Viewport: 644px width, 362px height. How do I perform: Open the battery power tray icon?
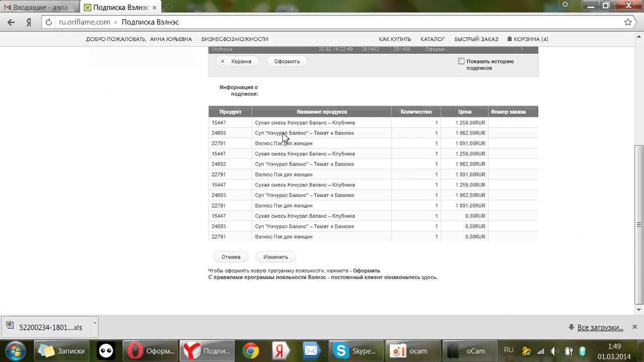(569, 351)
